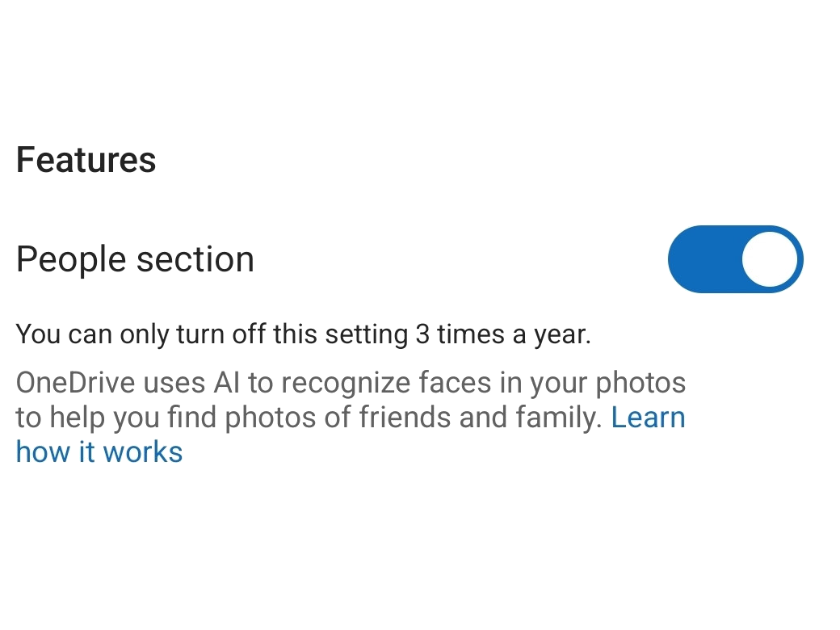Tap the word "Learn" in blue
840x630 pixels.
(648, 418)
